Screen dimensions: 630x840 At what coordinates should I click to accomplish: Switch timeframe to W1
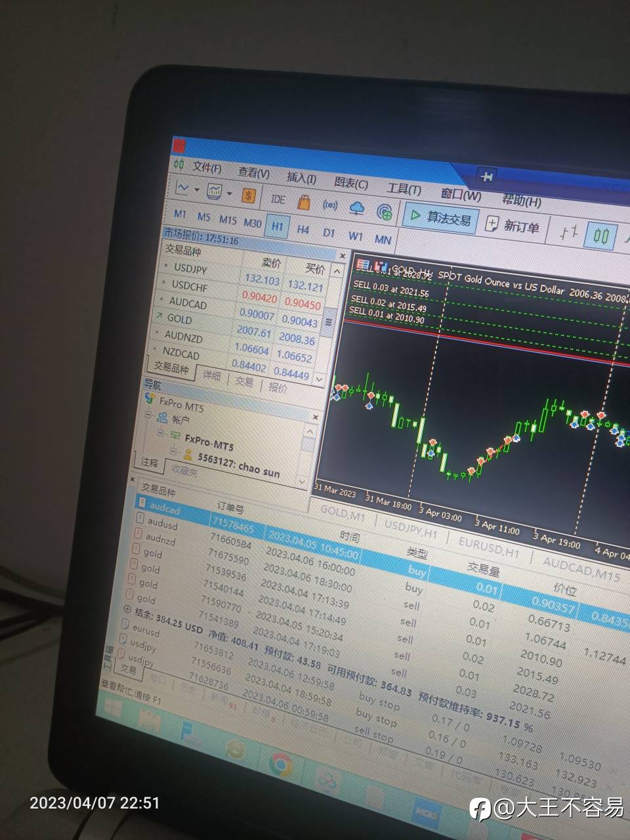[x=355, y=236]
